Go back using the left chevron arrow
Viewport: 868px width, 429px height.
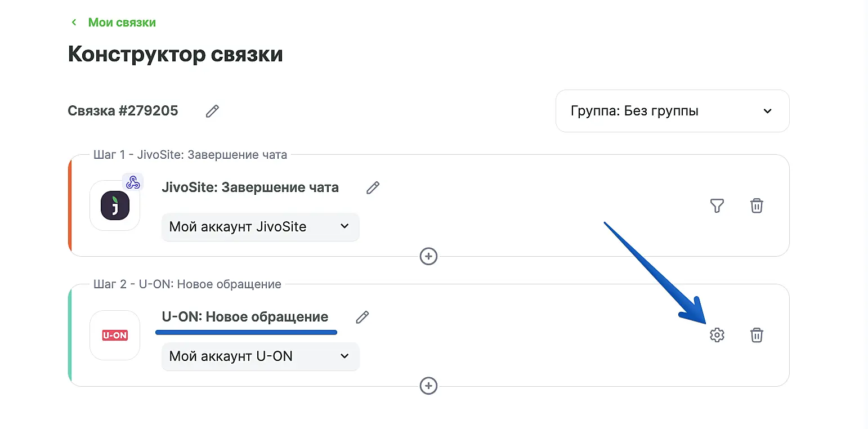pyautogui.click(x=74, y=23)
